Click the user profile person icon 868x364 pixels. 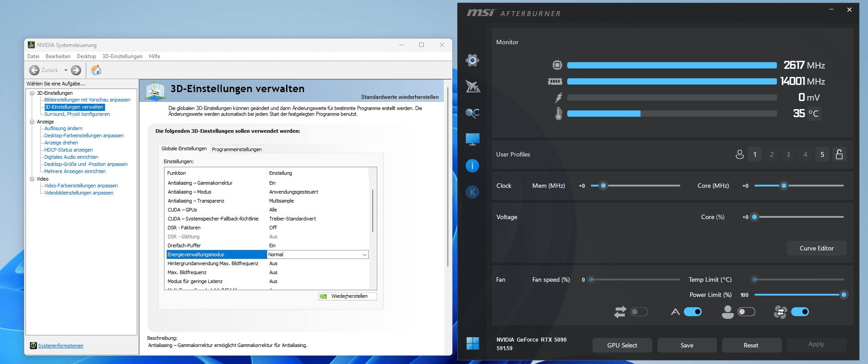tap(740, 154)
